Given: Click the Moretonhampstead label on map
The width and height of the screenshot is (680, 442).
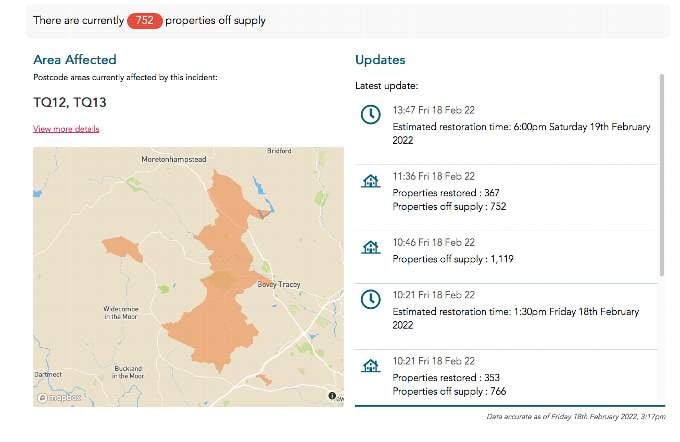Looking at the screenshot, I should [x=173, y=159].
